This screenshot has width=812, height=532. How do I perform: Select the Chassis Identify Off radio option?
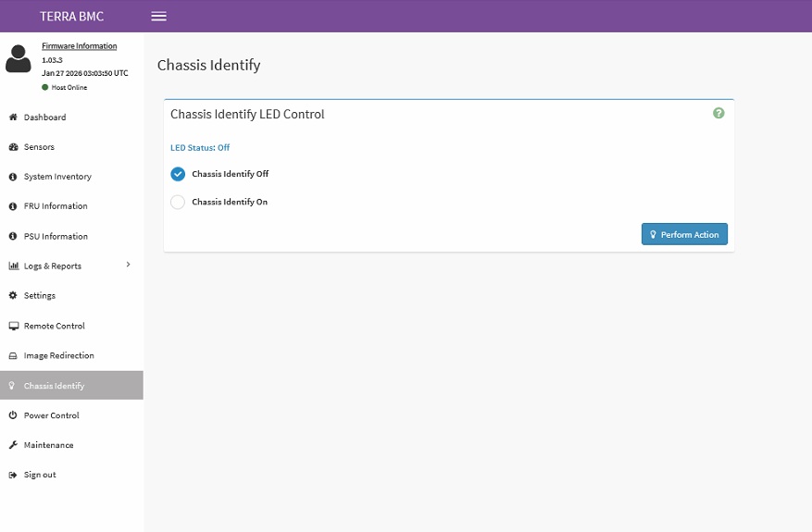[178, 174]
